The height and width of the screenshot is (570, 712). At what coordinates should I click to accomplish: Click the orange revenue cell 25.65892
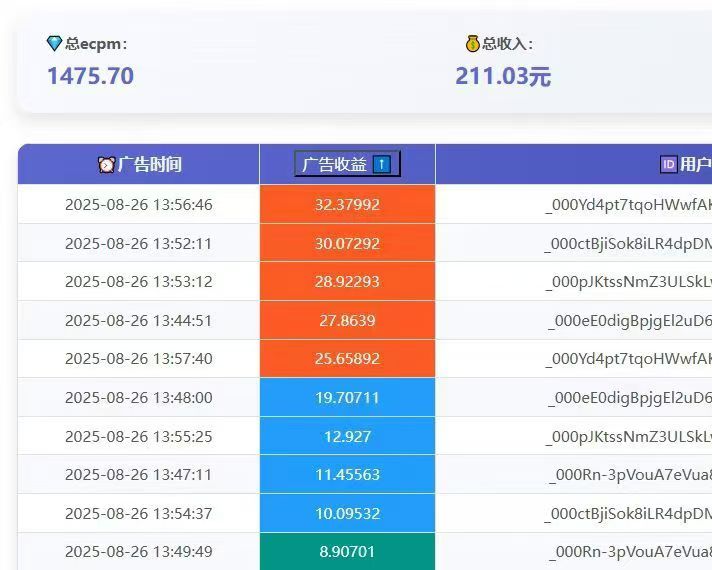[x=347, y=358]
